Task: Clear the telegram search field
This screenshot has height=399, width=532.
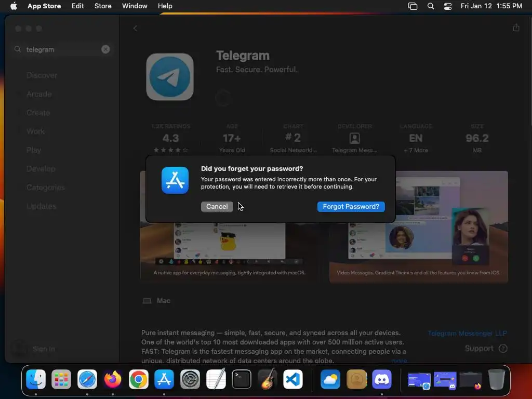Action: 105,49
